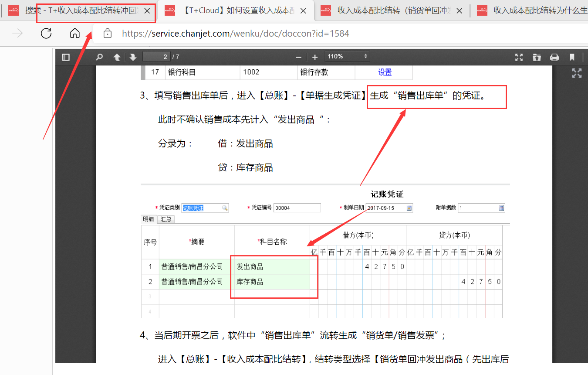This screenshot has height=375, width=588.
Task: Click the 凭证编号 field 00004
Action: point(297,208)
